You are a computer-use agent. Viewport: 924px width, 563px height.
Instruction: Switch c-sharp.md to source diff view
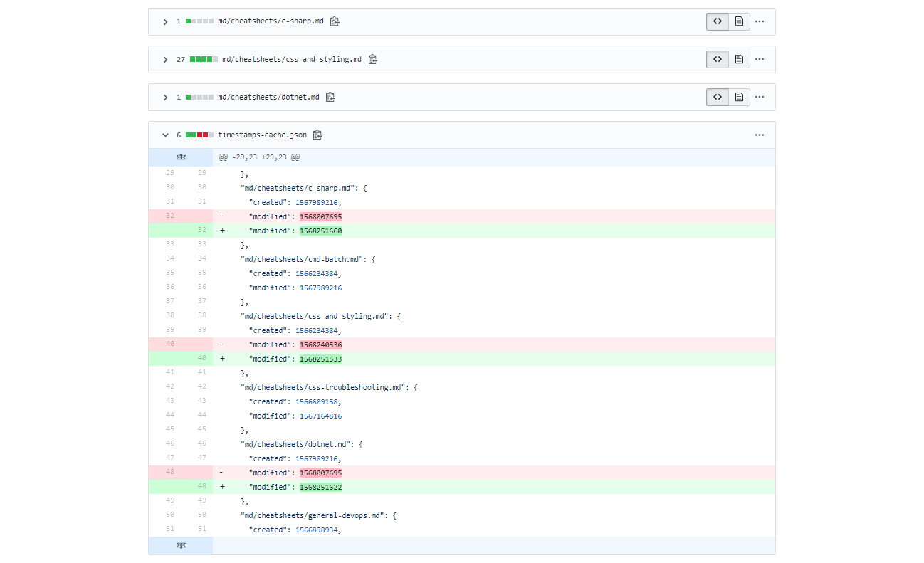coord(718,21)
